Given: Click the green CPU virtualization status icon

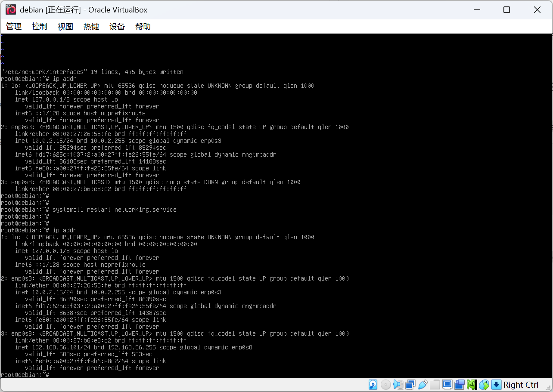Looking at the screenshot, I should (472, 385).
